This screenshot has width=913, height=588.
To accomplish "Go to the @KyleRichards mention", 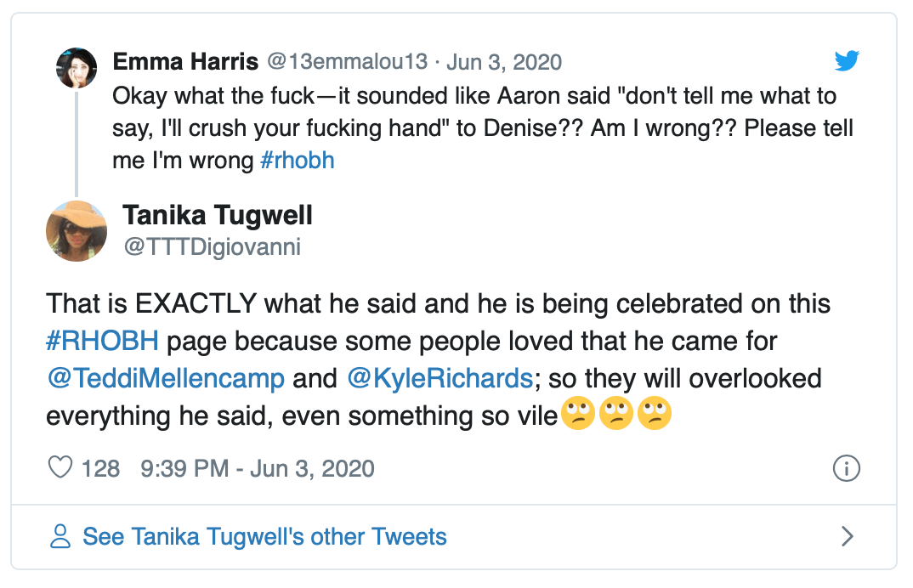I will coord(439,378).
